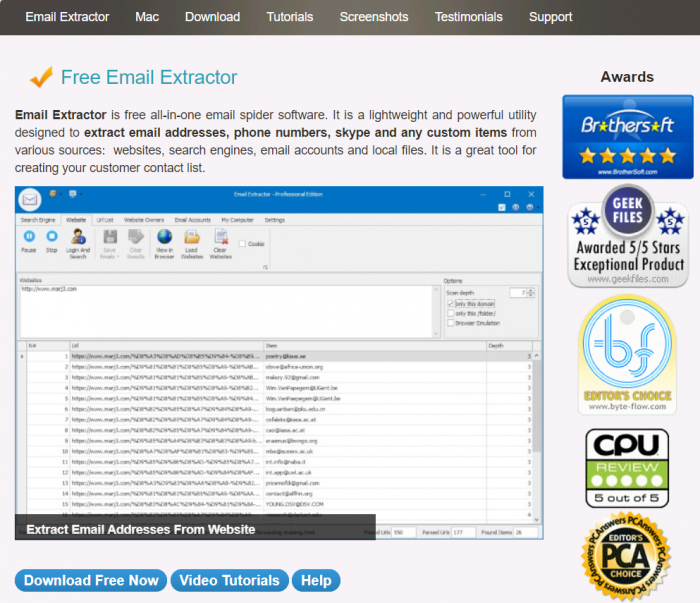Image resolution: width=700 pixels, height=603 pixels.
Task: Click the results list vertical scrollbar
Action: point(537,437)
